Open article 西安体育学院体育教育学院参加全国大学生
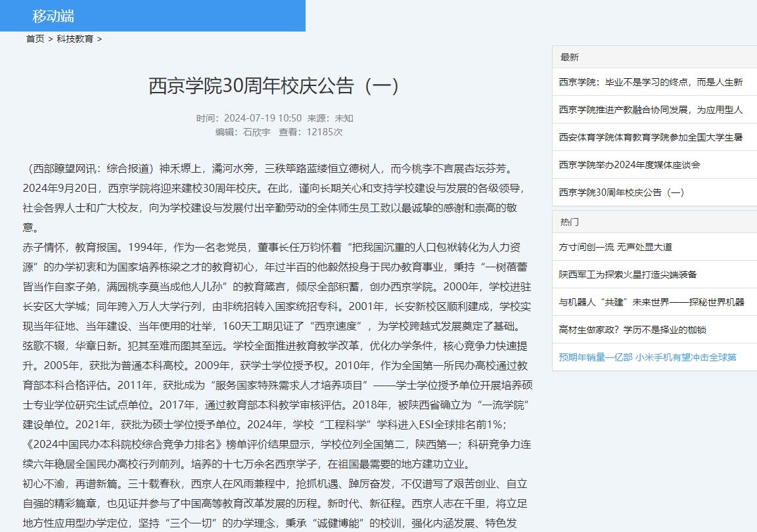Screen dimensions: 757x532 coord(651,137)
